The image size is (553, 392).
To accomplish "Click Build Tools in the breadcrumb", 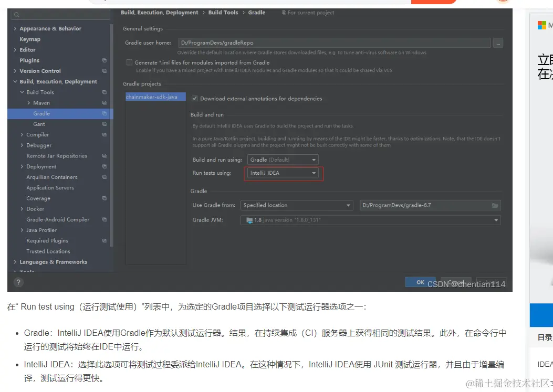I will pyautogui.click(x=223, y=13).
